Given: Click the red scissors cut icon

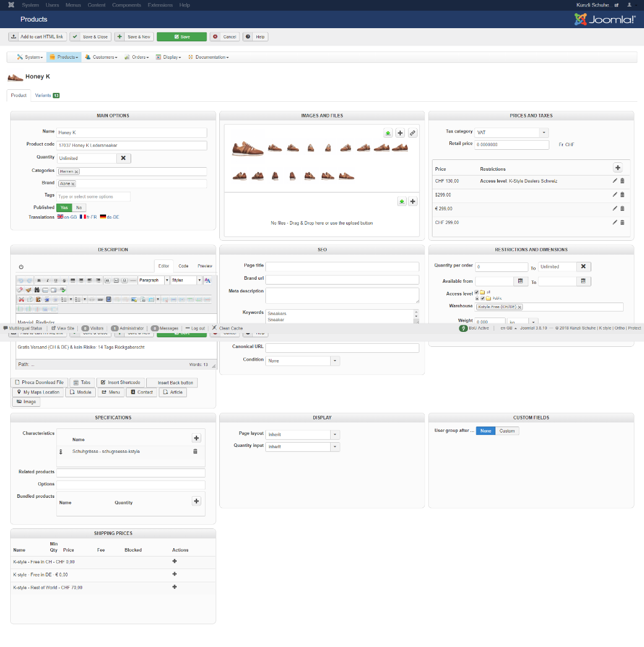Looking at the screenshot, I should (x=21, y=299).
